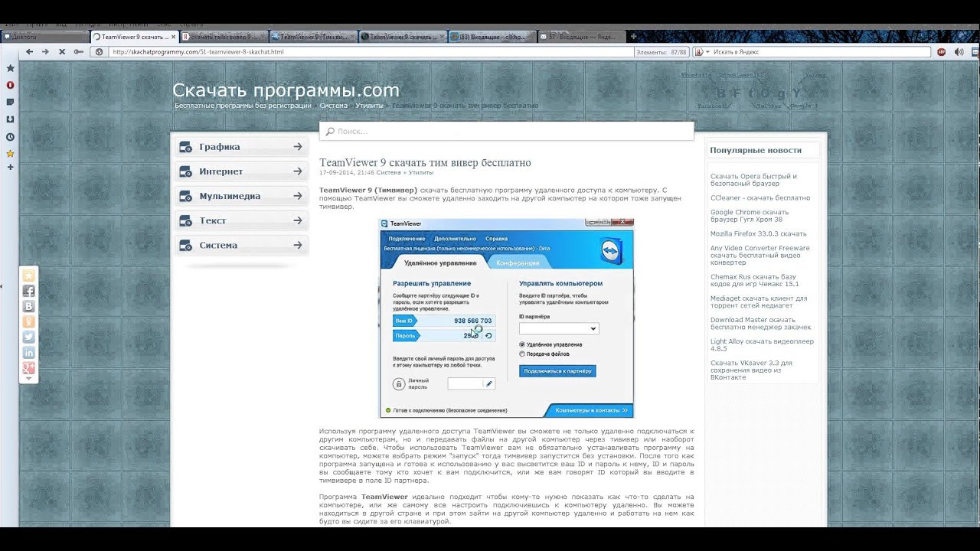Screen dimensions: 980x551
Task: Open "Mozilla Firefox 33.0.3 скачать" link
Action: 758,233
